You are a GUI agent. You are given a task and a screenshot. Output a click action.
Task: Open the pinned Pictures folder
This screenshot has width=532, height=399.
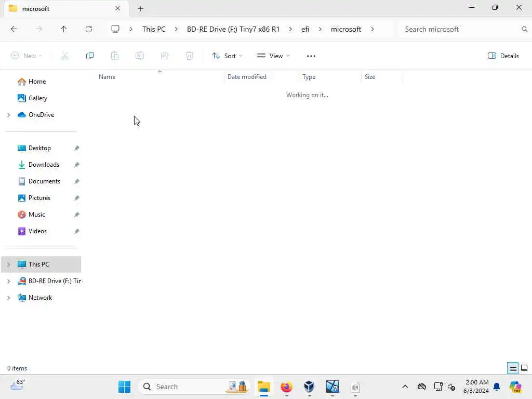[x=39, y=198]
